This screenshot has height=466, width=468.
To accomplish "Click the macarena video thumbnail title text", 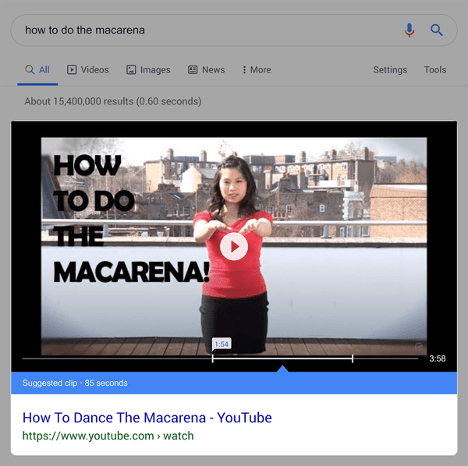I will pos(131,219).
